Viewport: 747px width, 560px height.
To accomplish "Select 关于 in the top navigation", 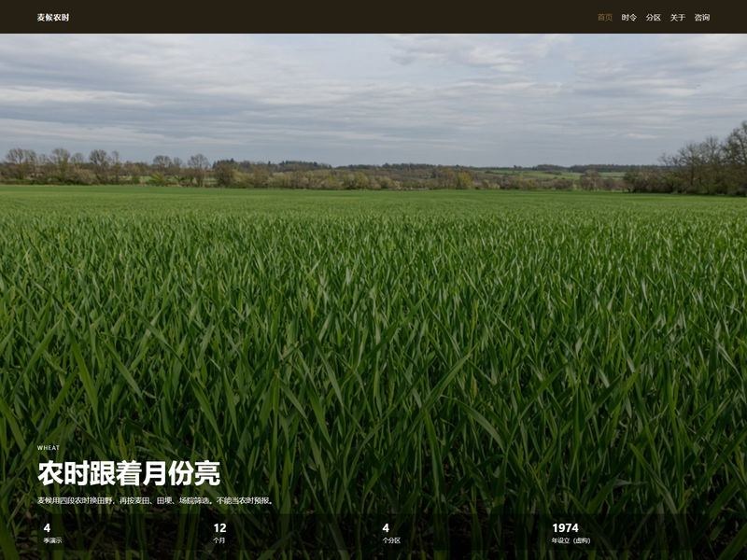I will (x=678, y=17).
